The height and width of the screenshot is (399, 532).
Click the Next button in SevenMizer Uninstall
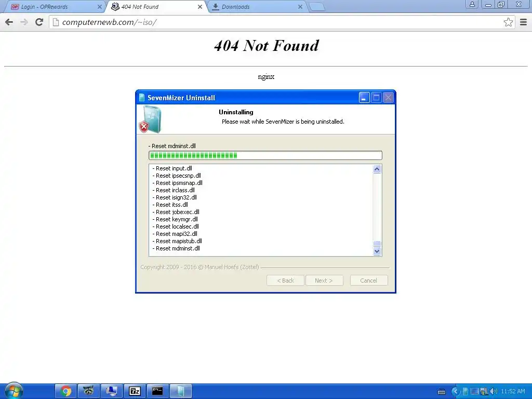pyautogui.click(x=324, y=281)
